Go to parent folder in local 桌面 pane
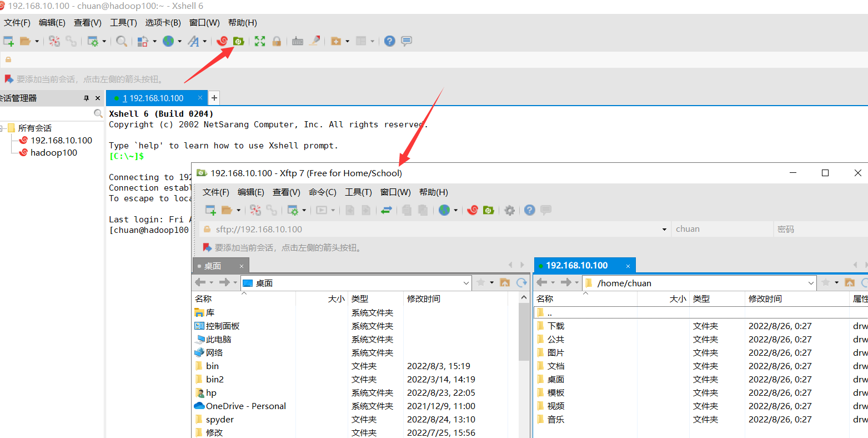Image resolution: width=868 pixels, height=438 pixels. click(505, 283)
